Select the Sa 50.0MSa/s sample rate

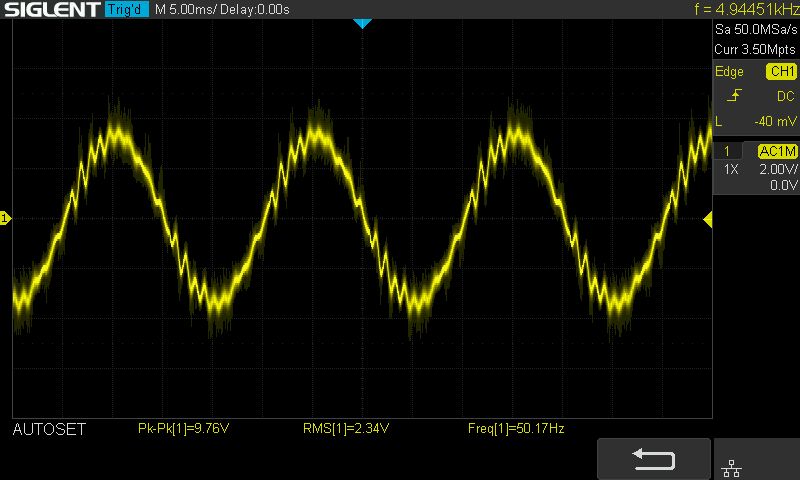point(756,29)
